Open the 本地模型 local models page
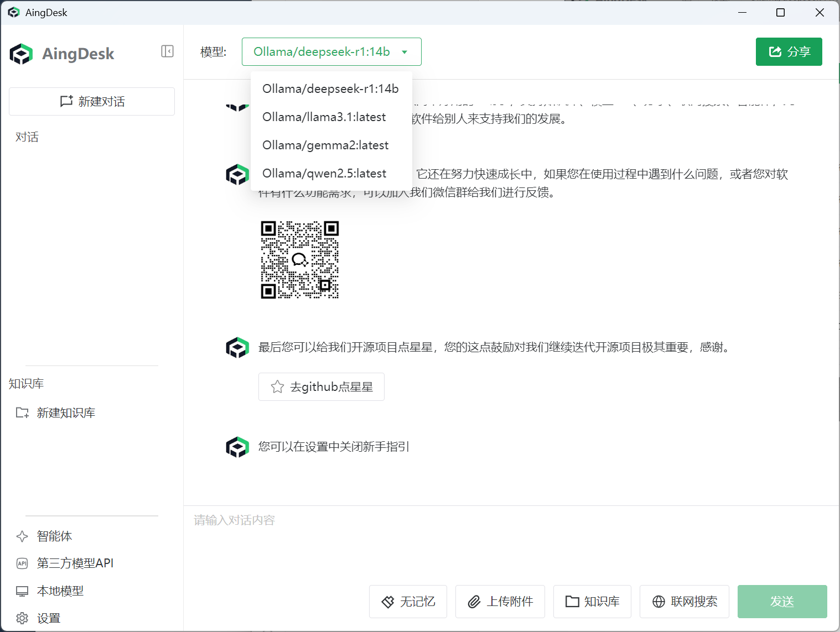The height and width of the screenshot is (632, 840). [x=50, y=591]
